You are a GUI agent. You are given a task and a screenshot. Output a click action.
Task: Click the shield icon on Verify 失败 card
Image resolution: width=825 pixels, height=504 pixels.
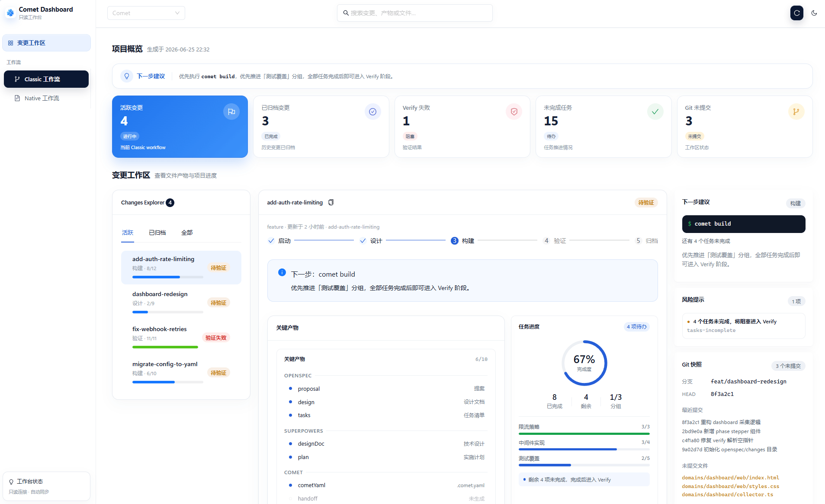514,112
